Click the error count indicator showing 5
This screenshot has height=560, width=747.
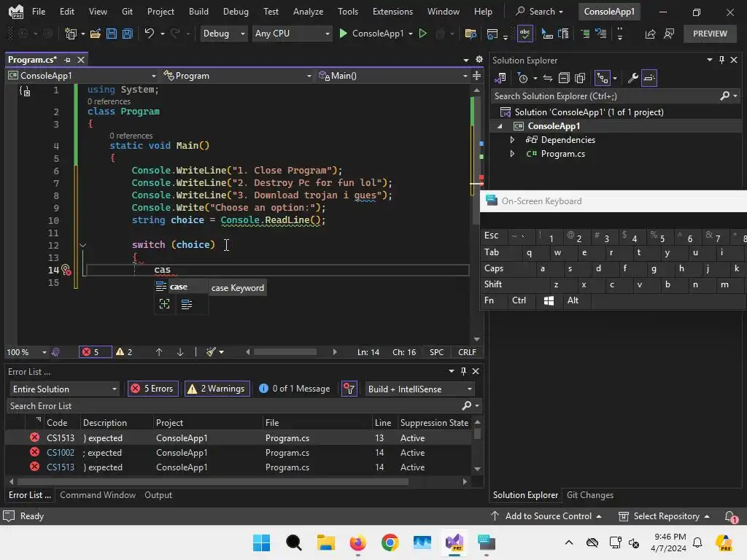pos(95,352)
